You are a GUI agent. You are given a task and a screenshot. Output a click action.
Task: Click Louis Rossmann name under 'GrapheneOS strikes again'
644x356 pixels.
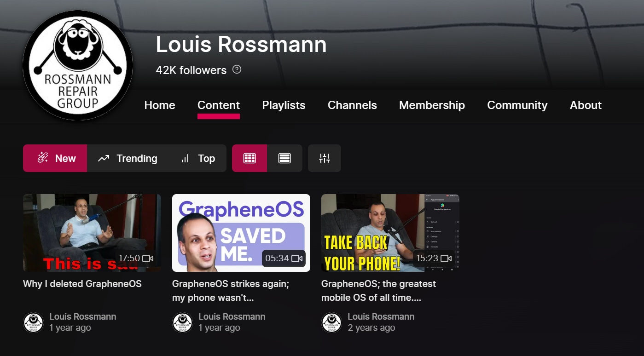click(x=232, y=316)
